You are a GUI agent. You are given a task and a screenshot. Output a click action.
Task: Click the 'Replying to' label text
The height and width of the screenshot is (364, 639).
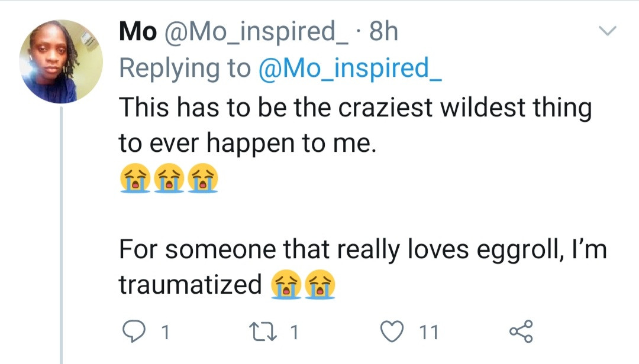pyautogui.click(x=185, y=69)
